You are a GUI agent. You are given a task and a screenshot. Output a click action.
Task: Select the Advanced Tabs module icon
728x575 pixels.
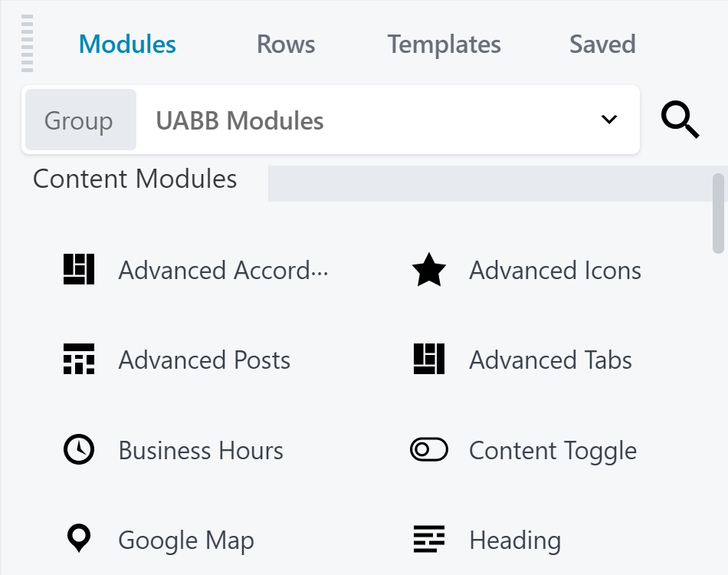[x=429, y=360]
